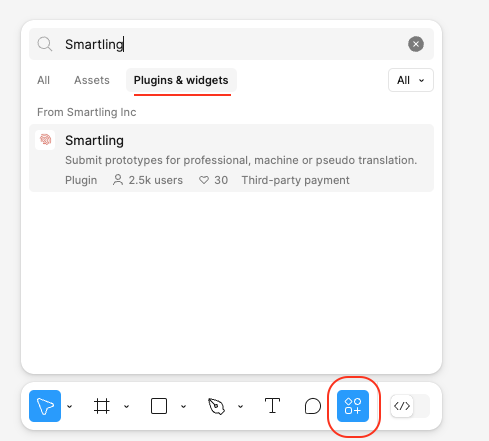Viewport: 489px width, 441px height.
Task: Switch to the All tab
Action: click(43, 80)
